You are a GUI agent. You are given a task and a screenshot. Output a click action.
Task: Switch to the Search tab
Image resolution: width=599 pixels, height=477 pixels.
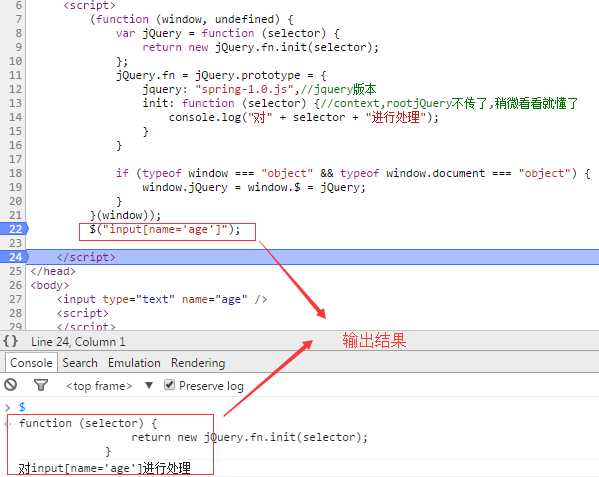80,362
